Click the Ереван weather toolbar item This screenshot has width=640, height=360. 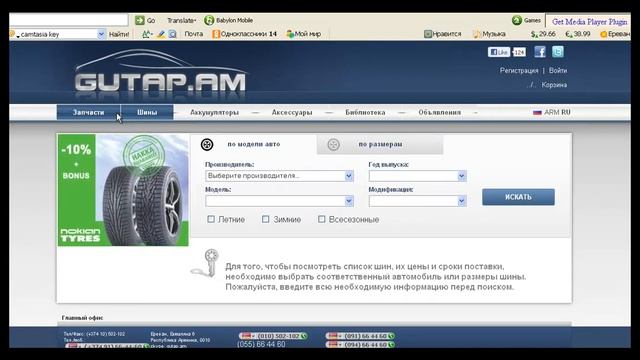615,34
